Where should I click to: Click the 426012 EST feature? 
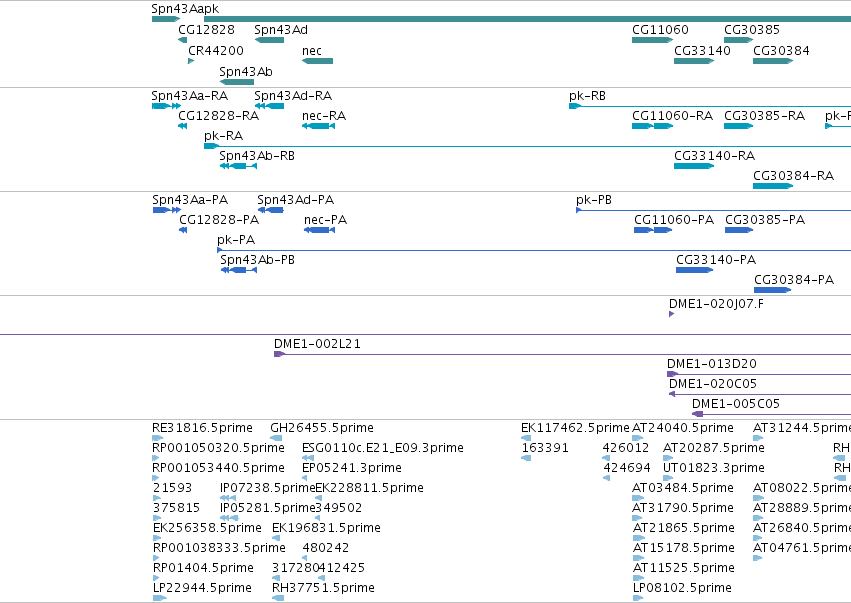click(x=606, y=458)
